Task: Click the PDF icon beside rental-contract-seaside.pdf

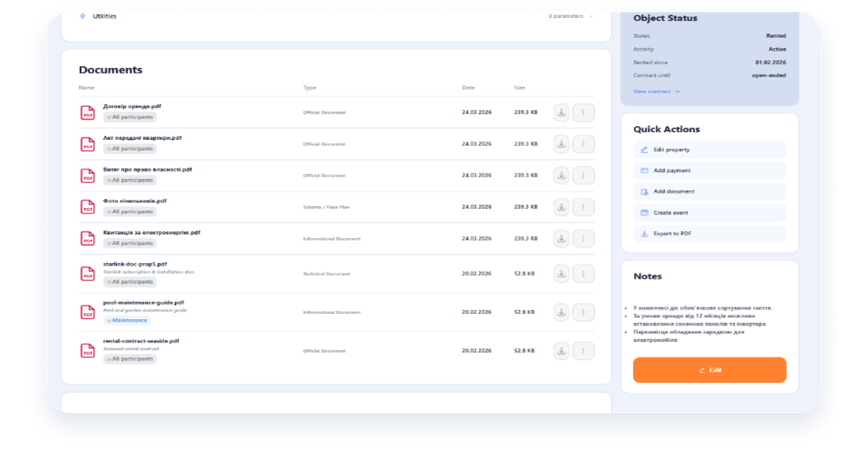Action: point(88,350)
